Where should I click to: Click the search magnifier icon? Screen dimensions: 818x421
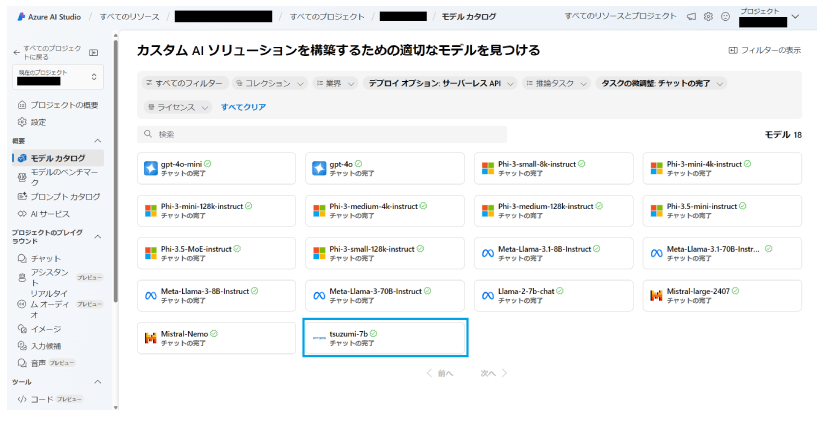tap(149, 134)
